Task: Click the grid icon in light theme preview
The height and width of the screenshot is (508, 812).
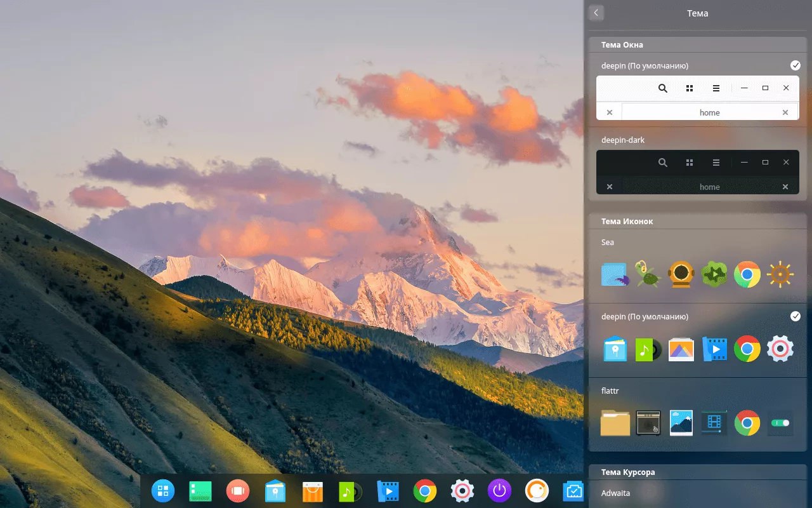Action: [x=690, y=88]
